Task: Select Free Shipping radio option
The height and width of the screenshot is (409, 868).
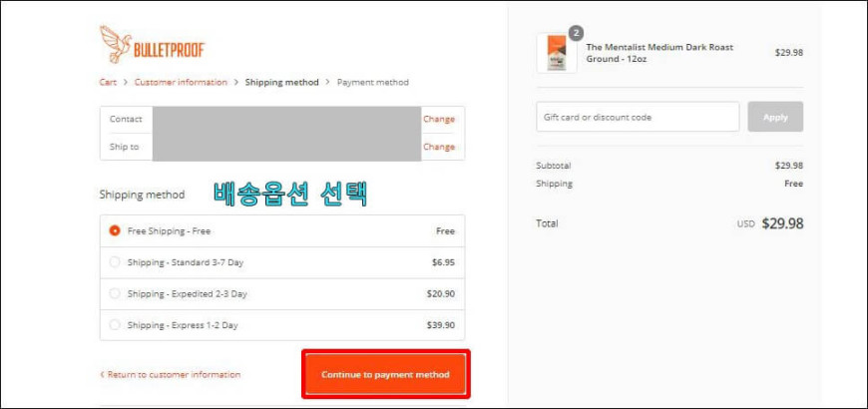Action: [115, 230]
